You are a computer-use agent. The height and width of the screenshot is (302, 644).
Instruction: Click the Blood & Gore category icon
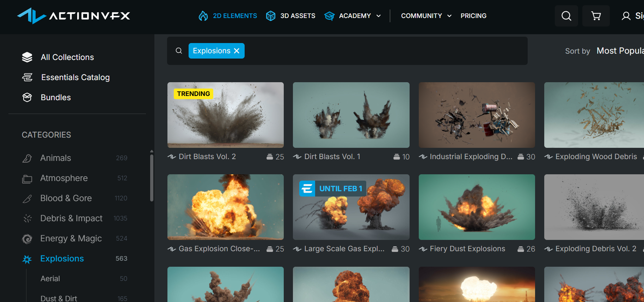(x=27, y=199)
